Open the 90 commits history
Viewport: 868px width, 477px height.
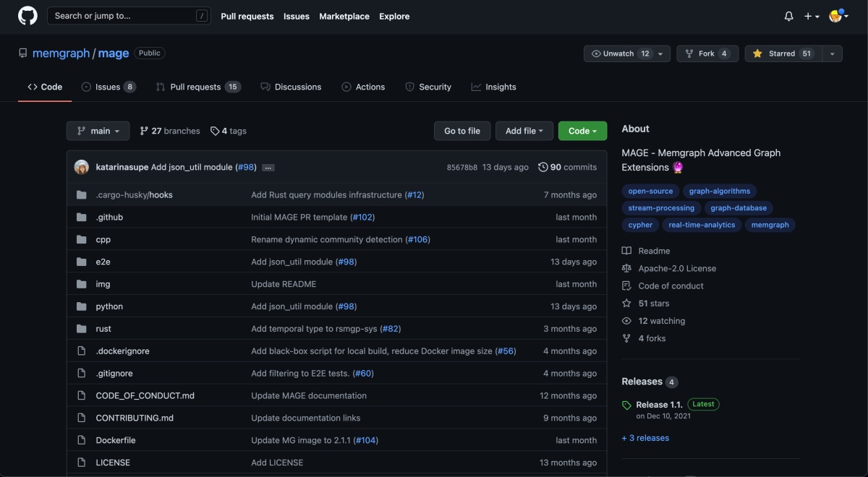coord(568,167)
